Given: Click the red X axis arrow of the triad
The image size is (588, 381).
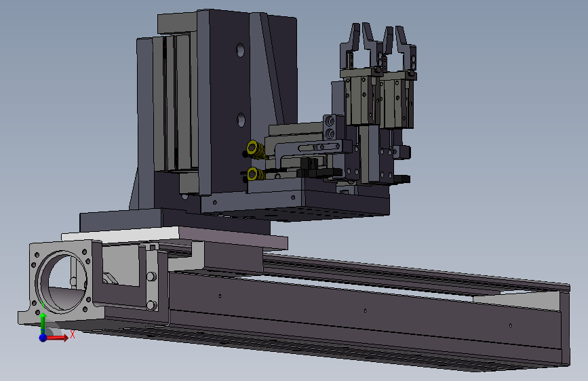Looking at the screenshot, I should [59, 338].
